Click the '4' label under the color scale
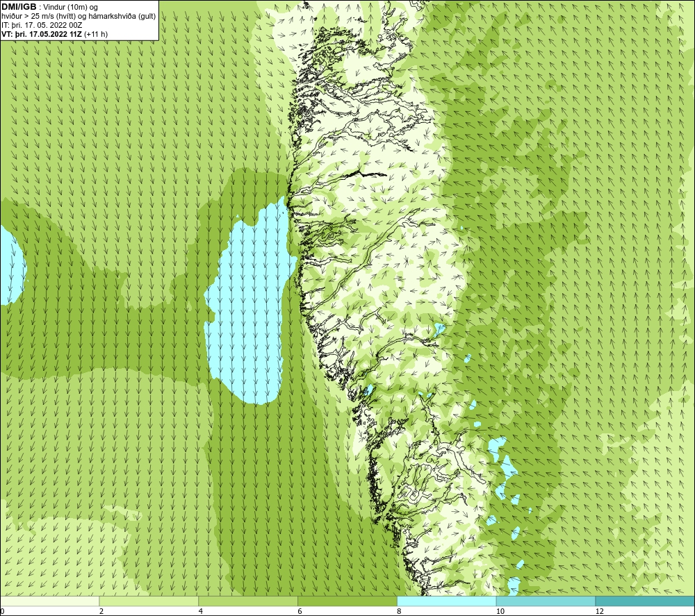 coord(201,611)
